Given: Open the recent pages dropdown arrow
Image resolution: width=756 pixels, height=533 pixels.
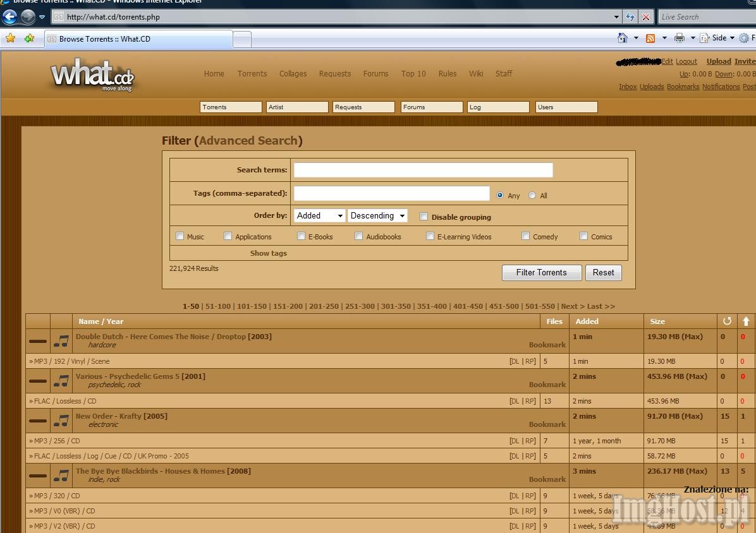Looking at the screenshot, I should (42, 17).
